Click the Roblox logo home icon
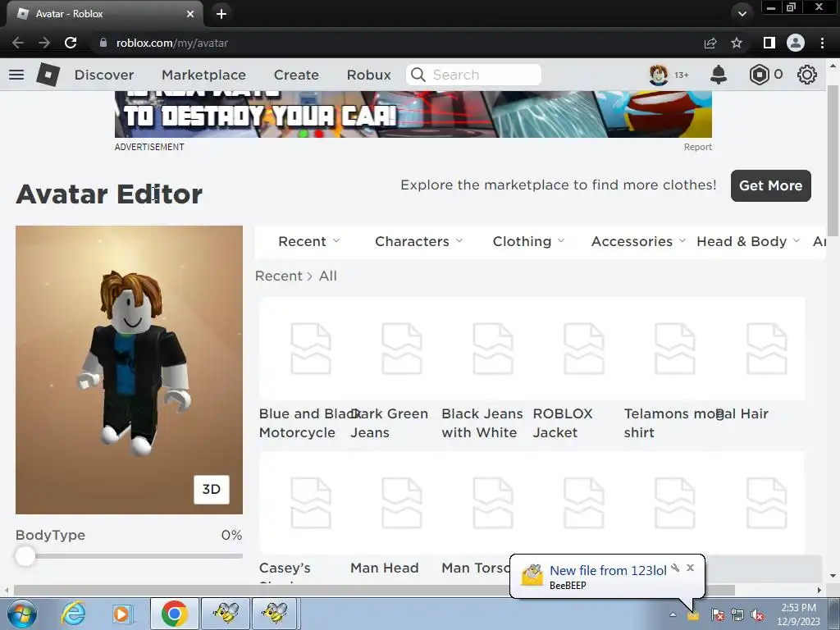This screenshot has height=630, width=840. click(48, 75)
